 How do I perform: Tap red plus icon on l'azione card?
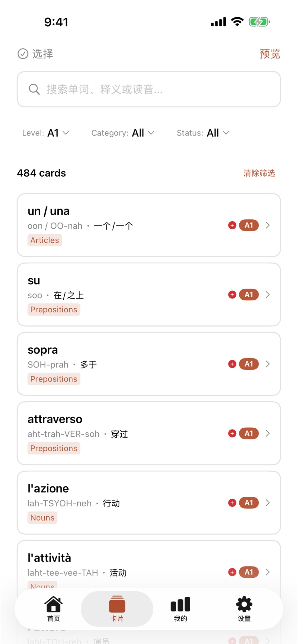point(232,503)
